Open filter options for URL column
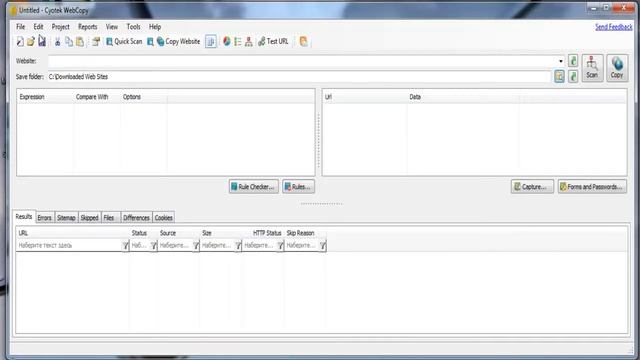Viewport: 640px width, 360px height. pos(125,245)
